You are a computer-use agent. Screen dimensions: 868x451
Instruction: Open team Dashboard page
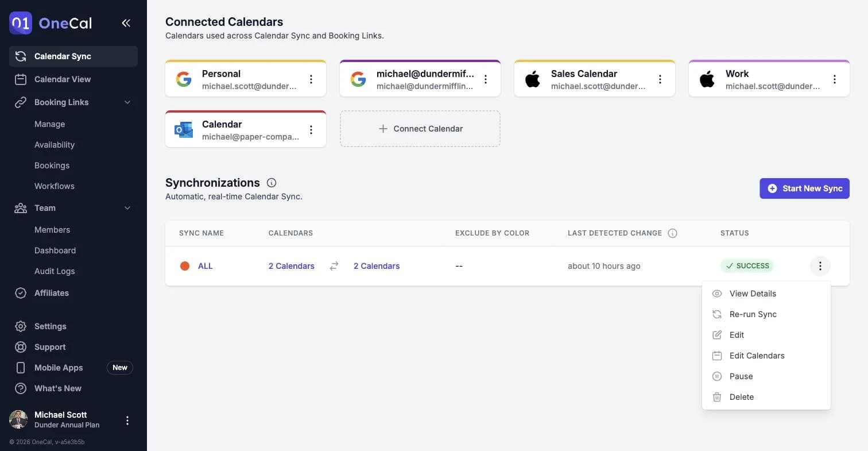[55, 250]
